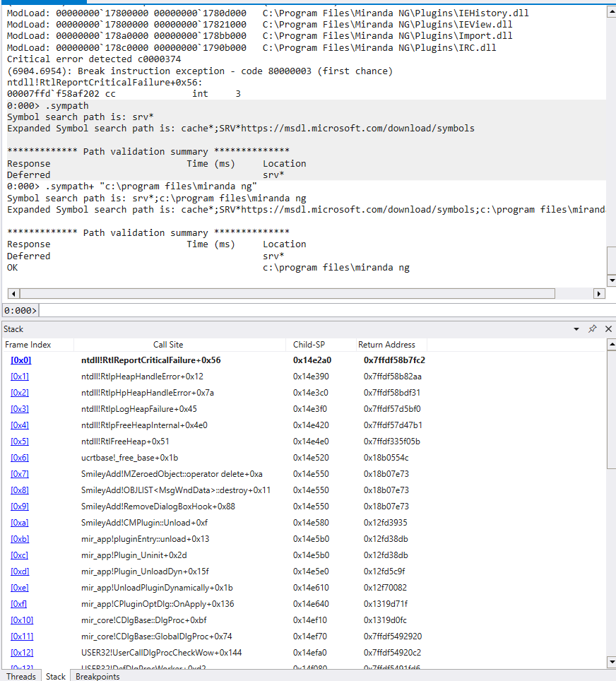Screen dimensions: 616x681
Task: Pin the Stack panel open
Action: coord(592,328)
